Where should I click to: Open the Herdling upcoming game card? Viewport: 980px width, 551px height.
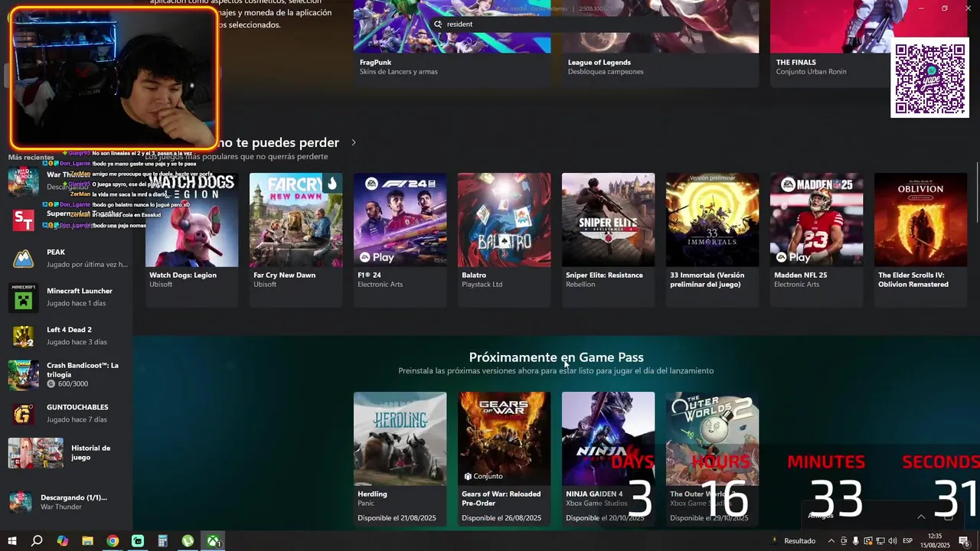coord(400,458)
